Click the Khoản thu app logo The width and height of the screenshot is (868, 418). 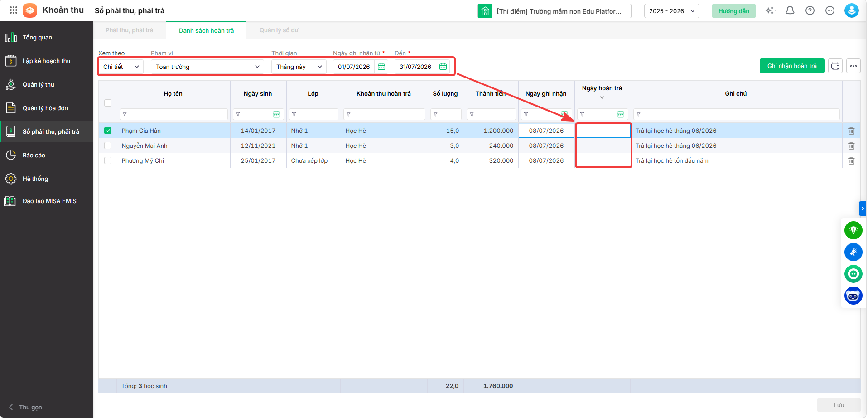[x=30, y=10]
